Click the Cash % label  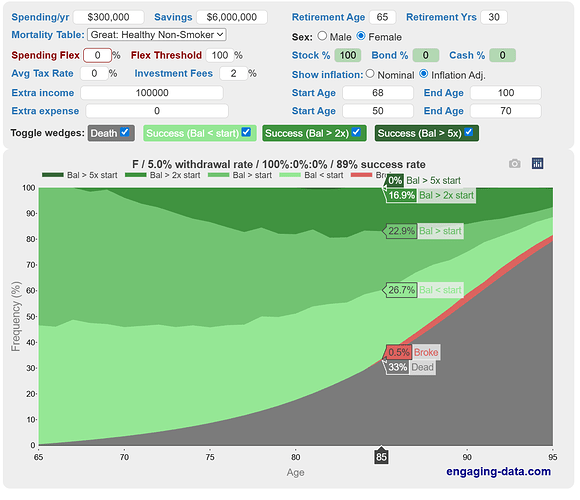467,55
